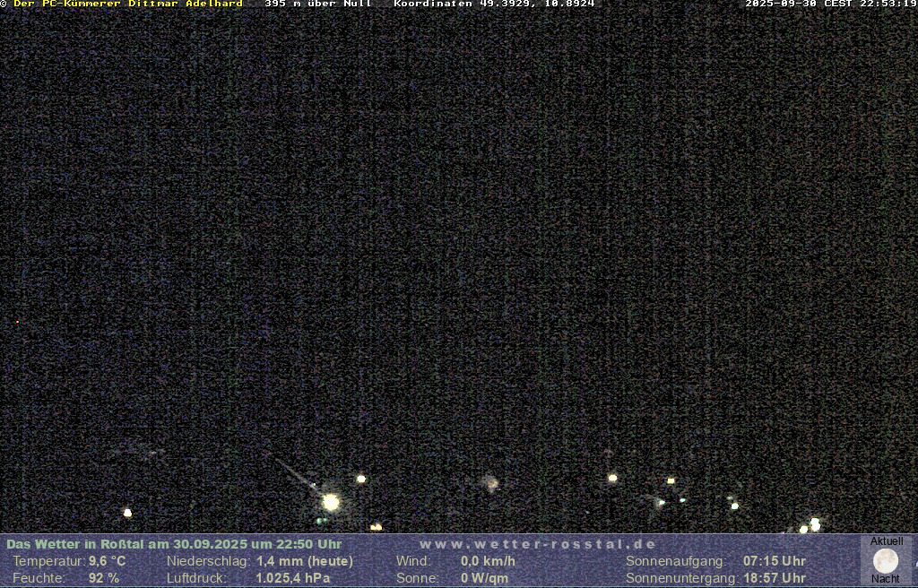This screenshot has height=588, width=918.
Task: Click the Temperatur value 9,6 °C
Action: click(107, 561)
